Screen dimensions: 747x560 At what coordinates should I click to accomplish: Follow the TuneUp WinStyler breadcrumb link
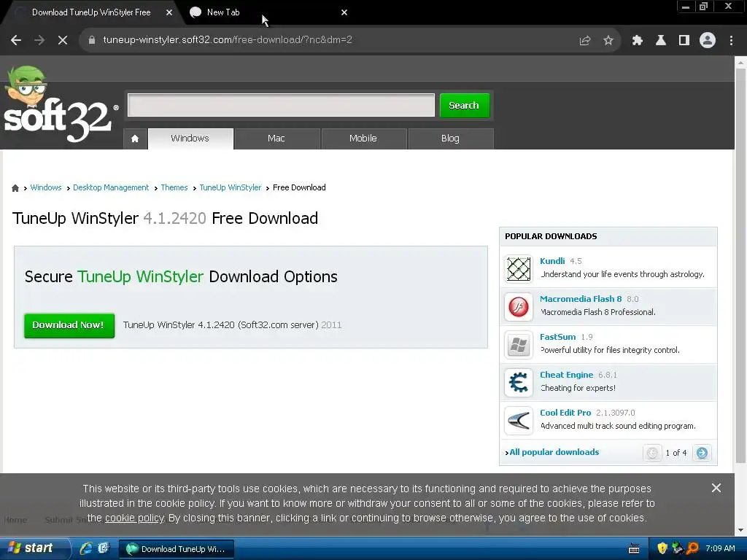point(230,187)
